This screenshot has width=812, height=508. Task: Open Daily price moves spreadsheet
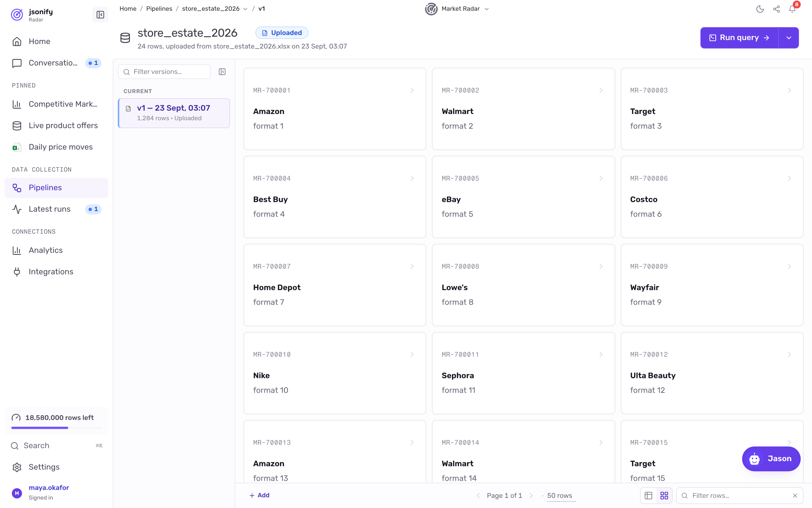56,147
